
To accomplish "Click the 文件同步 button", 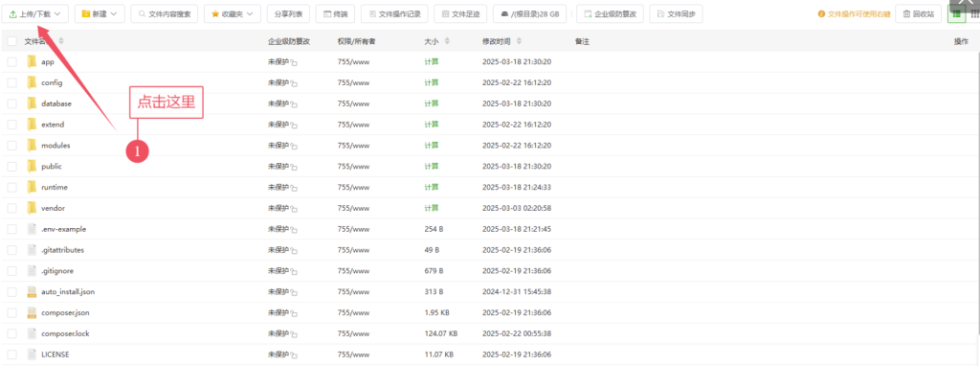I will coord(676,13).
